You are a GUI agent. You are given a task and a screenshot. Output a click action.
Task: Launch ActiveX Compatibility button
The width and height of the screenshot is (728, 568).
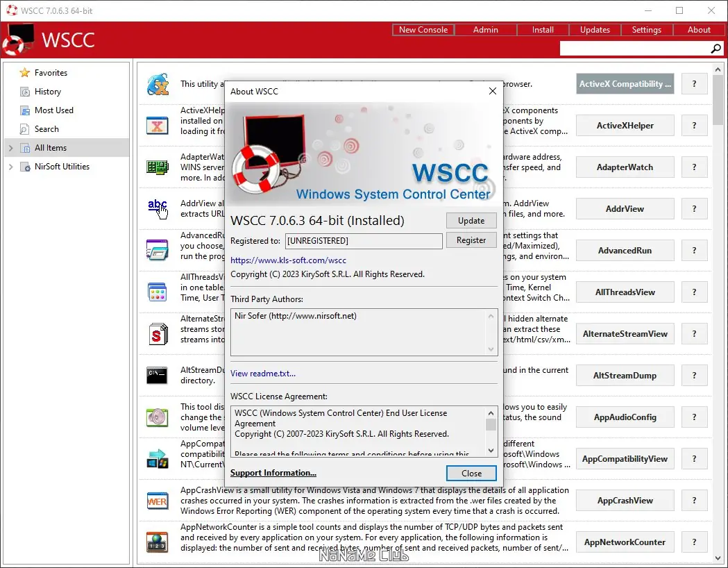(625, 83)
